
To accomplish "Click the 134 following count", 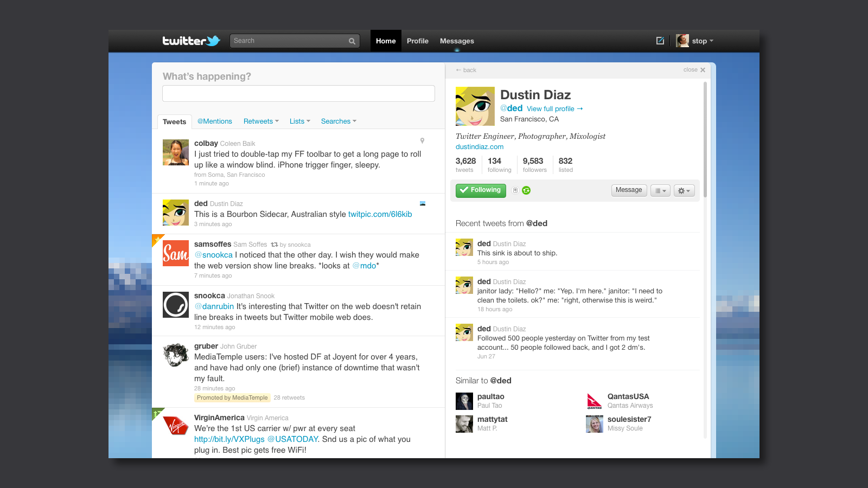I will (x=499, y=165).
